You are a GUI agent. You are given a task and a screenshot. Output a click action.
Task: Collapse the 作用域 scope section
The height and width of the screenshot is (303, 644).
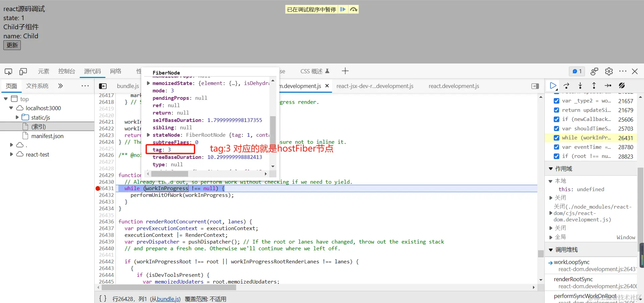click(x=550, y=169)
